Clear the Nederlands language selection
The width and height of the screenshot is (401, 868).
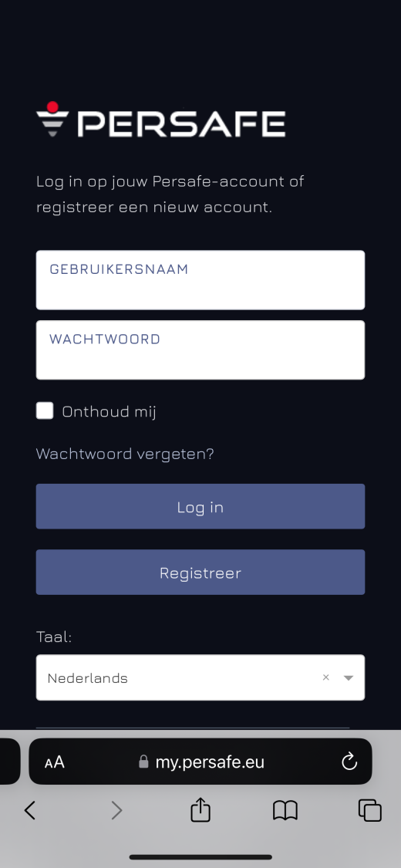point(325,677)
